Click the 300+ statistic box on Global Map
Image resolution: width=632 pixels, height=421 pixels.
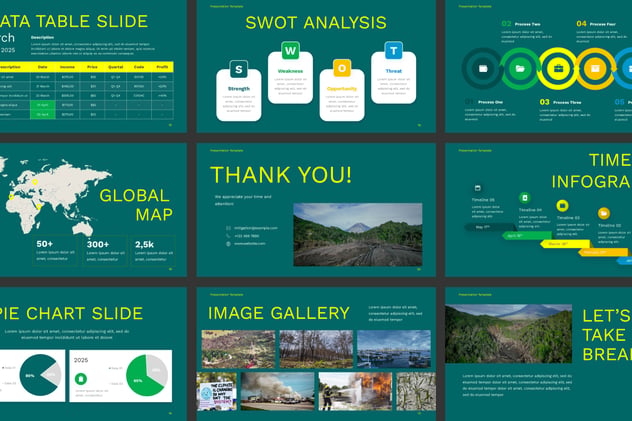click(x=105, y=251)
